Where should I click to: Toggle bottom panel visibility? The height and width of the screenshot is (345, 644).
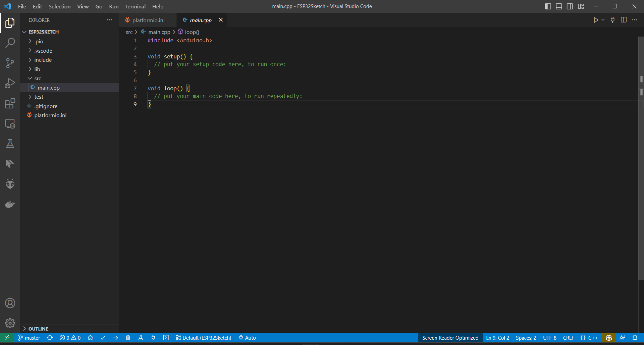[559, 6]
